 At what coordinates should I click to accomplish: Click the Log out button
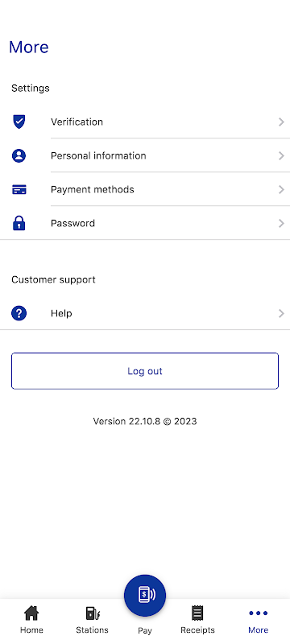145,371
